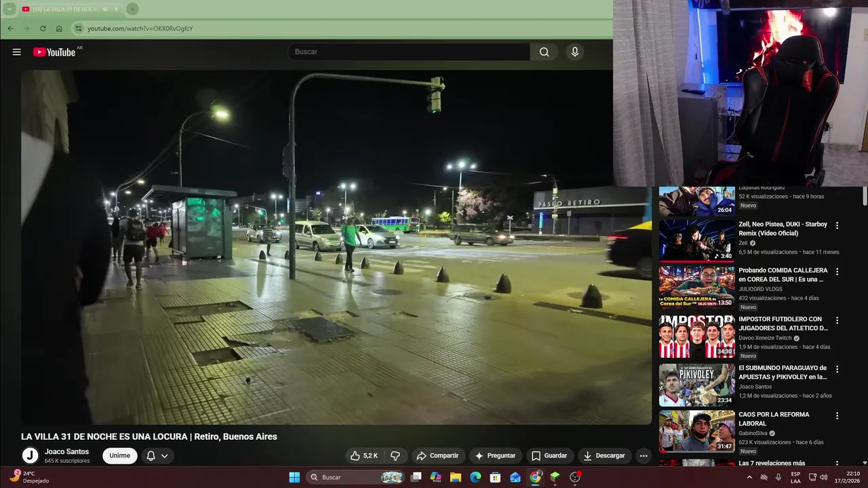Click 'Davoo Xeneize Twitch' channel name
Image resolution: width=868 pixels, height=488 pixels.
click(x=765, y=338)
